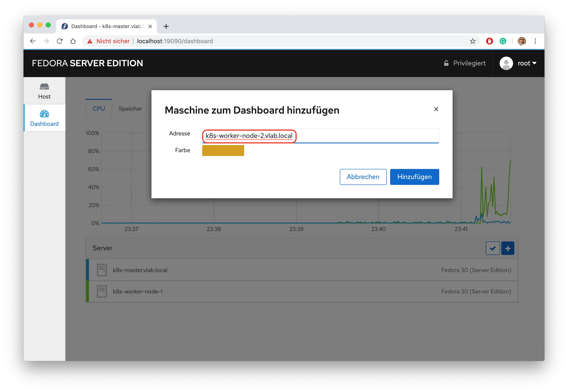
Task: Toggle the Privilegiert lock setting
Action: click(465, 63)
